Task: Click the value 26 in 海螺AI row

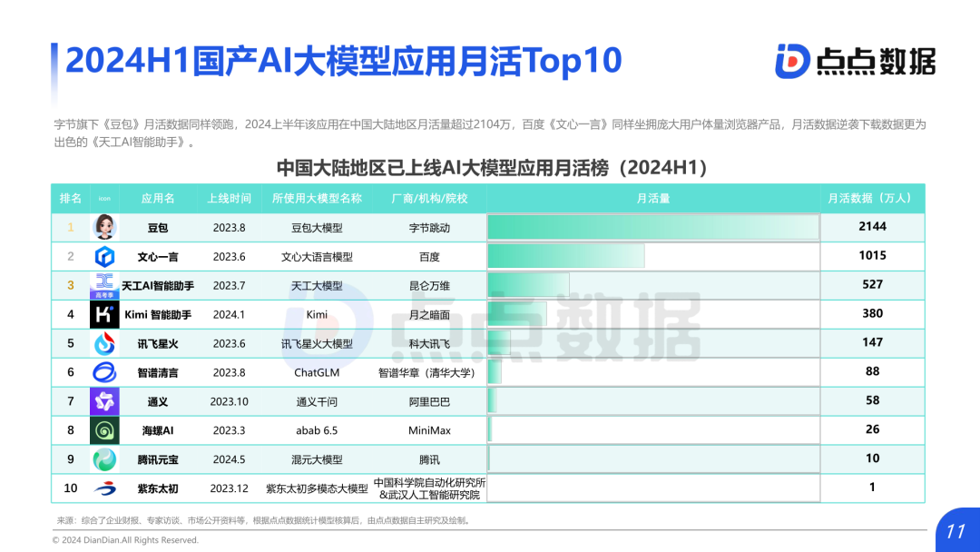Action: (x=873, y=429)
